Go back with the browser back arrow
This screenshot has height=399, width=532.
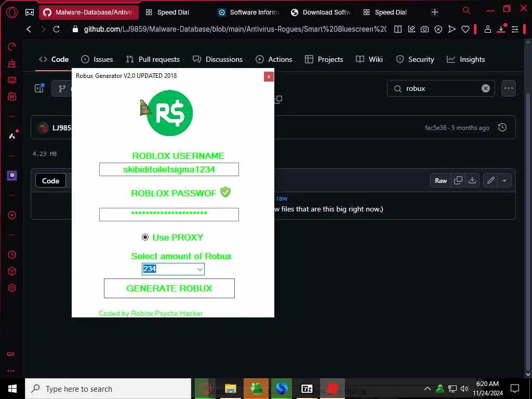[29, 29]
